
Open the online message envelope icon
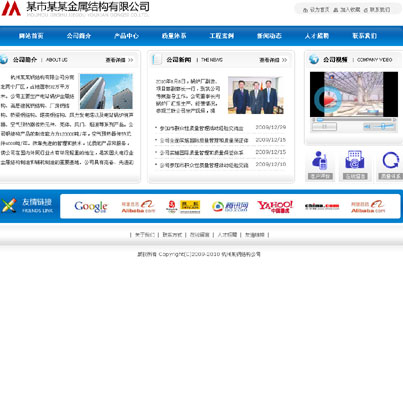pyautogui.click(x=355, y=160)
